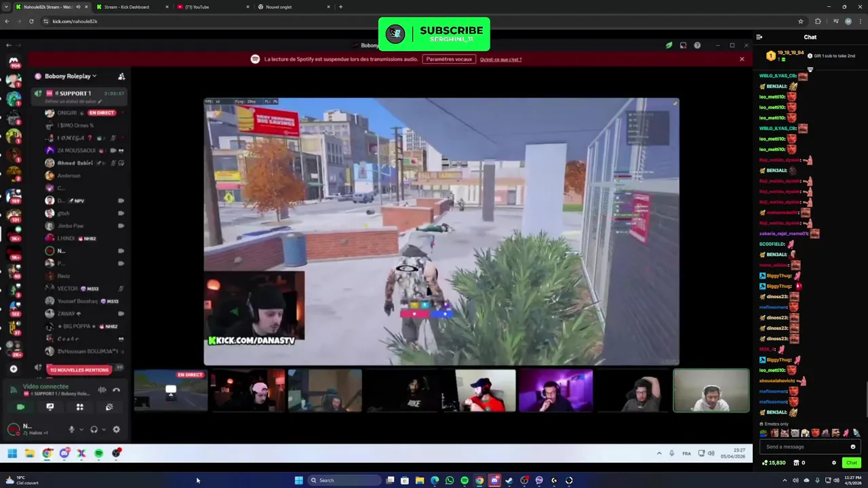Jump to 112 nouvelles mentions
The height and width of the screenshot is (488, 868).
[x=79, y=370]
